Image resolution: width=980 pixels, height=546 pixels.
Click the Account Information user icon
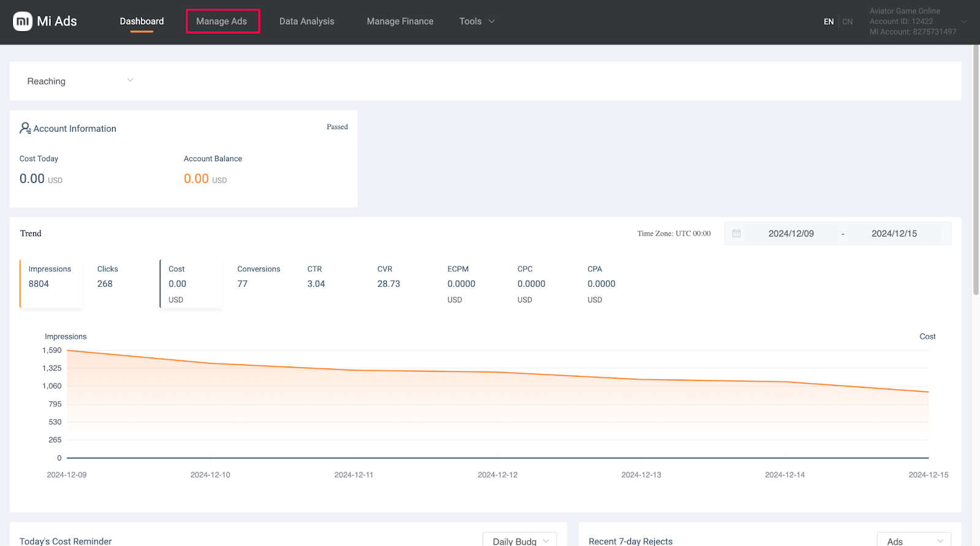[25, 128]
